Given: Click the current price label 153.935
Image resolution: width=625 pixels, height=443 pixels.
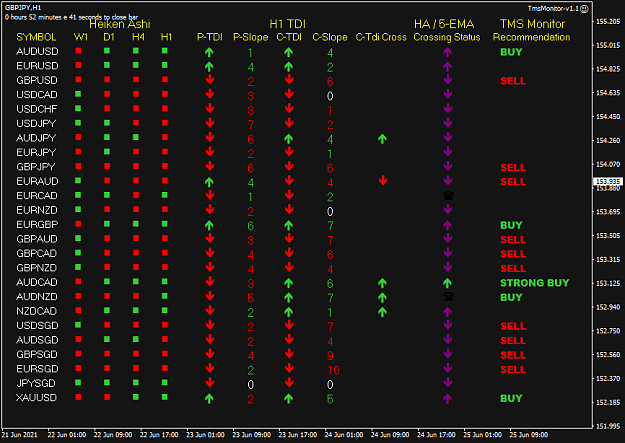Looking at the screenshot, I should [x=608, y=181].
